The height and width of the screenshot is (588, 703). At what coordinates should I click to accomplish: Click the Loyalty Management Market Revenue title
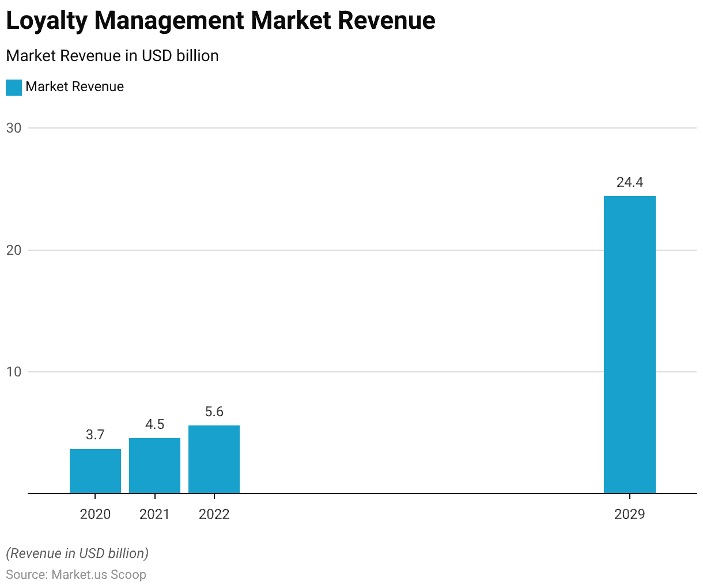tap(221, 21)
